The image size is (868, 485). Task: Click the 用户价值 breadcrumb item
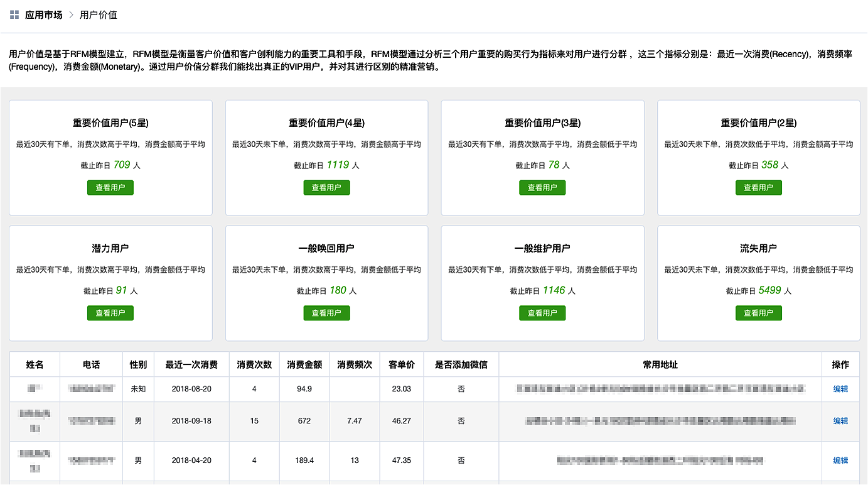pyautogui.click(x=99, y=15)
